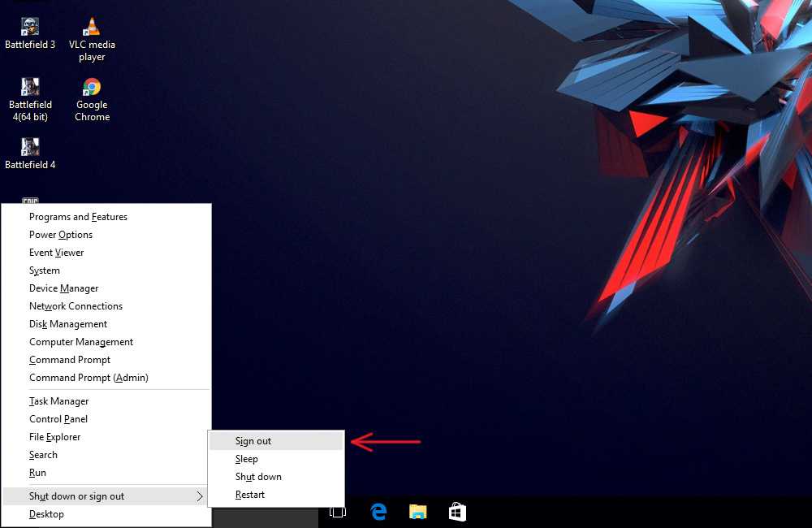This screenshot has height=528, width=812.
Task: Choose Programs and Features in the menu
Action: coord(106,217)
